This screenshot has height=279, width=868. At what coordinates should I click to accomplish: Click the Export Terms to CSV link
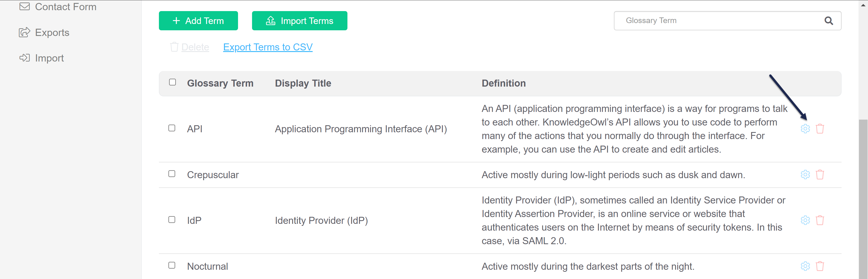[x=268, y=47]
